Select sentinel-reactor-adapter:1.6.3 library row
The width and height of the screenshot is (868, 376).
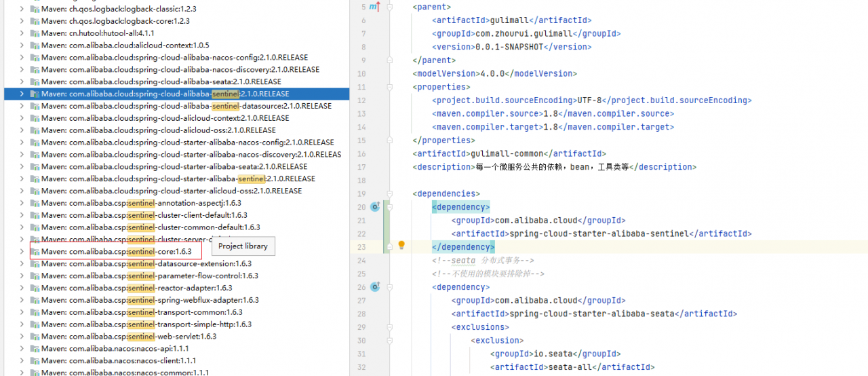tap(176, 288)
